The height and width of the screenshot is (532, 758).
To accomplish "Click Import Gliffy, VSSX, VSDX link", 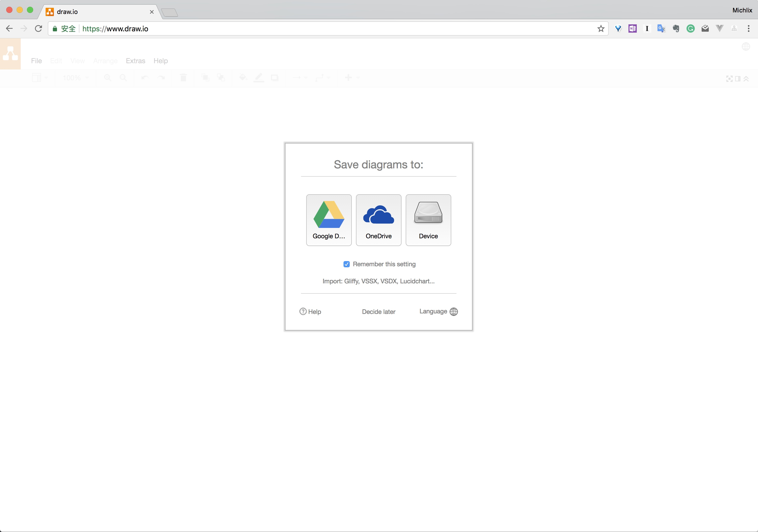I will 378,281.
